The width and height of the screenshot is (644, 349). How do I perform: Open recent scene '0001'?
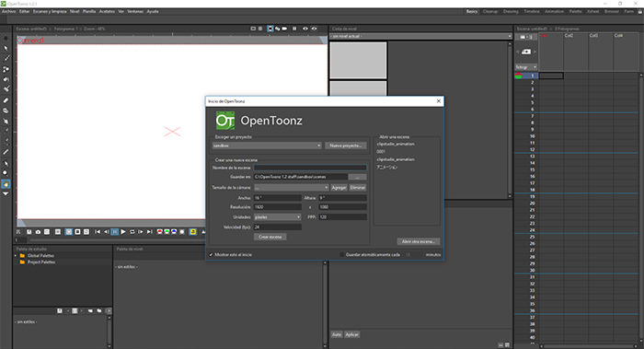[381, 152]
